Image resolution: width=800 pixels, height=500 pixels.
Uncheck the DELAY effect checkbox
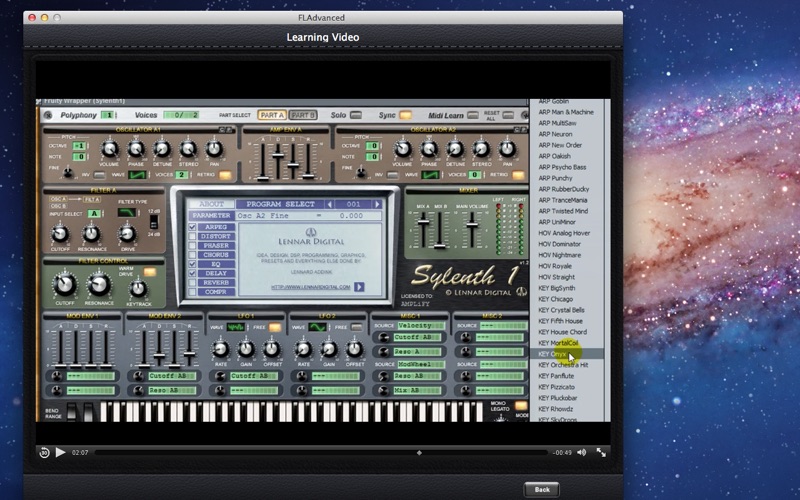192,273
